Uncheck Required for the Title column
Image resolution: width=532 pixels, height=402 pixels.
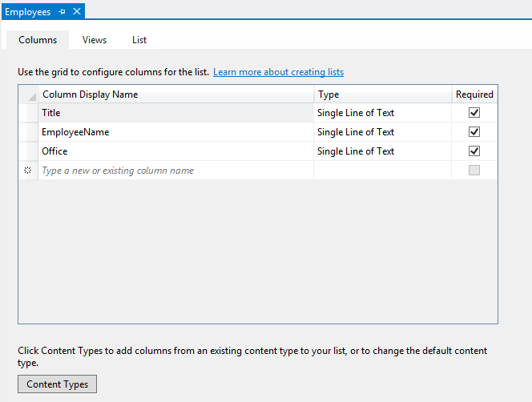474,113
